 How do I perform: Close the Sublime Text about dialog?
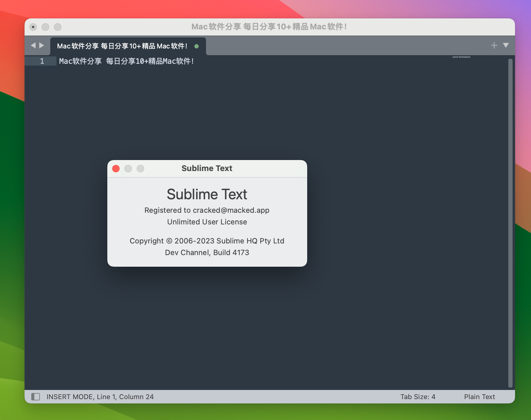(x=116, y=169)
